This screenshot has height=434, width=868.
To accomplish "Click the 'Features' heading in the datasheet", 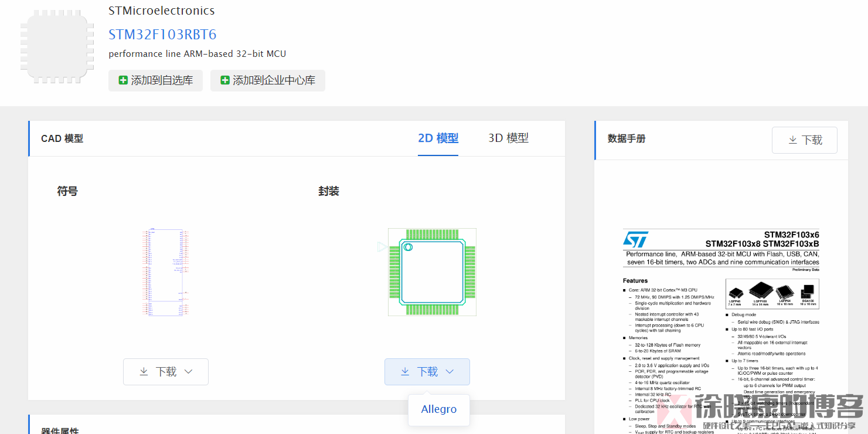I will point(635,281).
